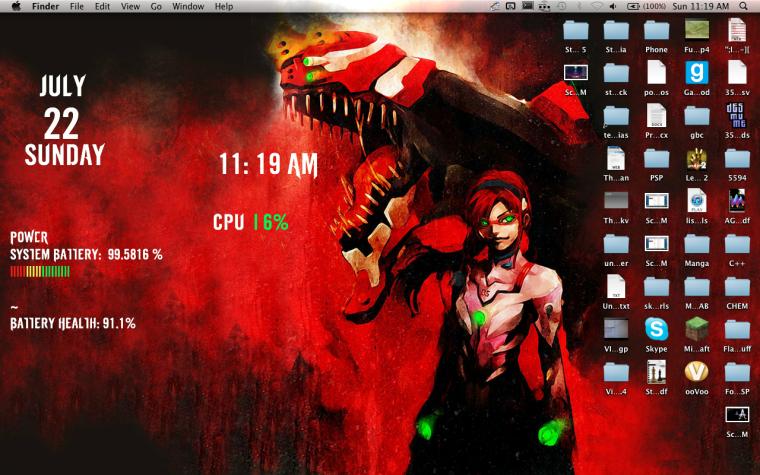Screen dimensions: 760x475
Task: Open the Window menu
Action: coord(188,6)
